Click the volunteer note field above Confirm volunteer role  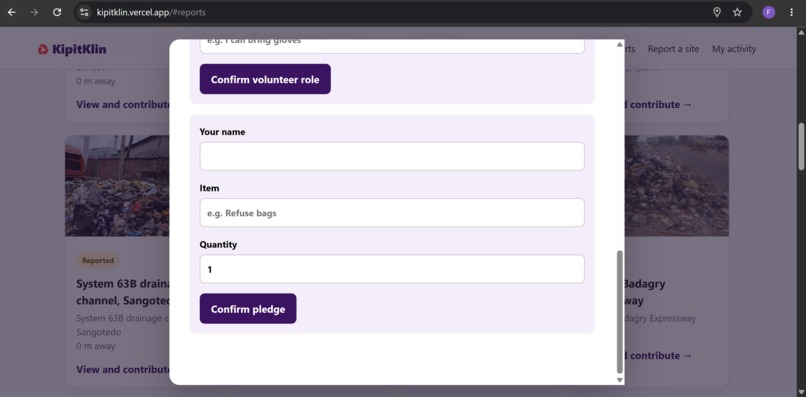(392, 46)
